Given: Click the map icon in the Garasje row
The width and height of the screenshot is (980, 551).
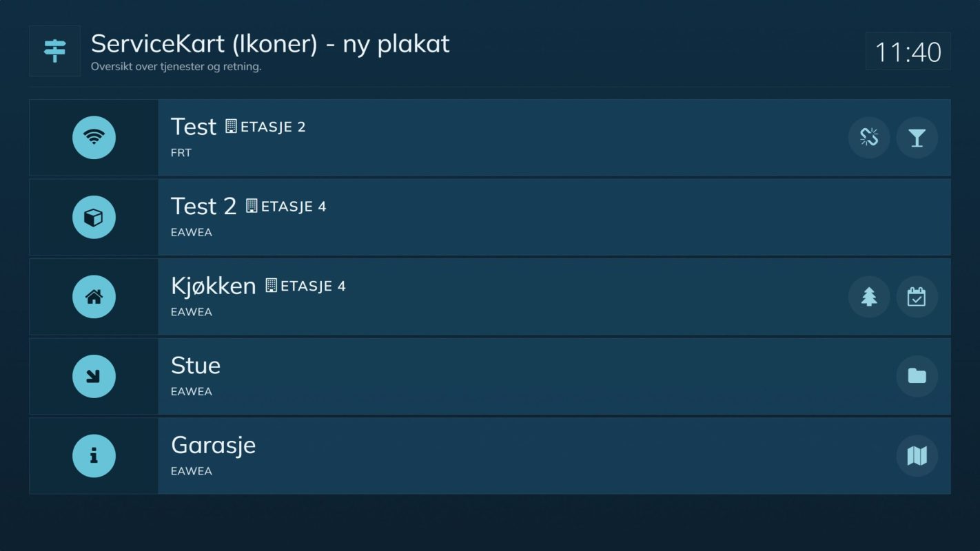Looking at the screenshot, I should click(917, 456).
